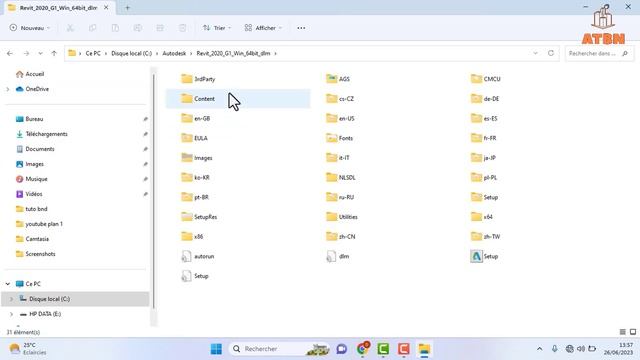Open the Utilities folder
640x360 pixels.
click(x=342, y=217)
